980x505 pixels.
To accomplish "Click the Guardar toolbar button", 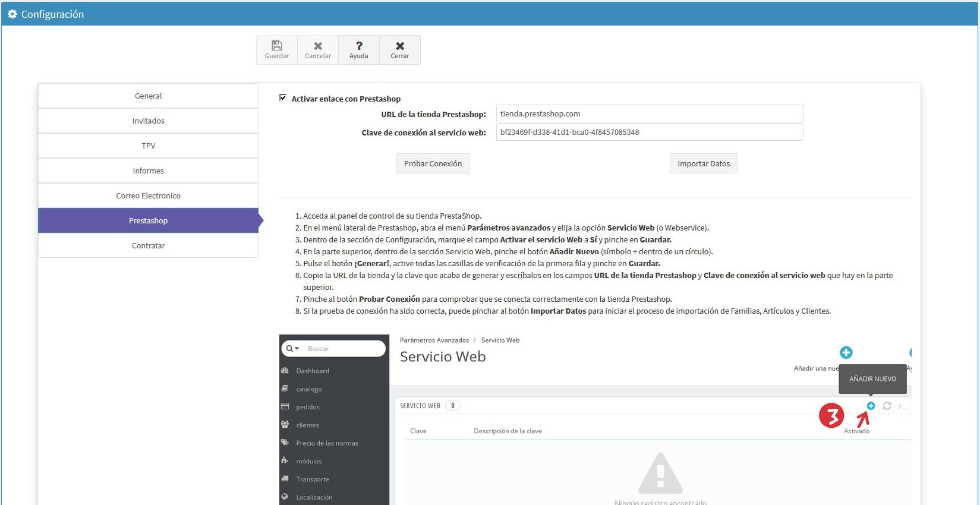I will point(277,50).
